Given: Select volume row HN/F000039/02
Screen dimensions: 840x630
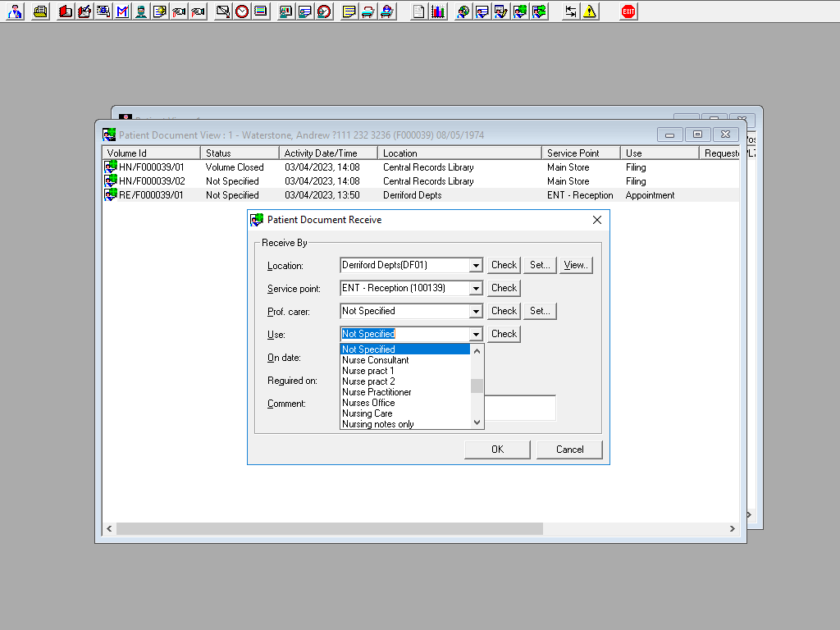Looking at the screenshot, I should (421, 181).
